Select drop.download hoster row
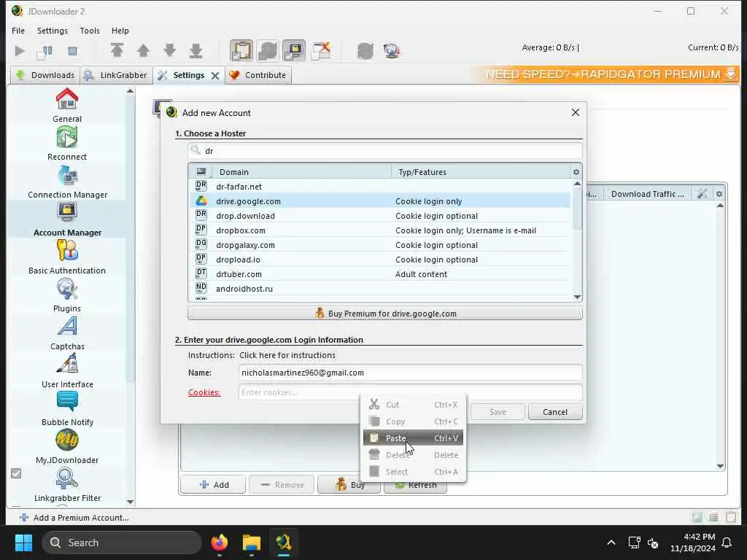This screenshot has width=747, height=560. pyautogui.click(x=380, y=216)
